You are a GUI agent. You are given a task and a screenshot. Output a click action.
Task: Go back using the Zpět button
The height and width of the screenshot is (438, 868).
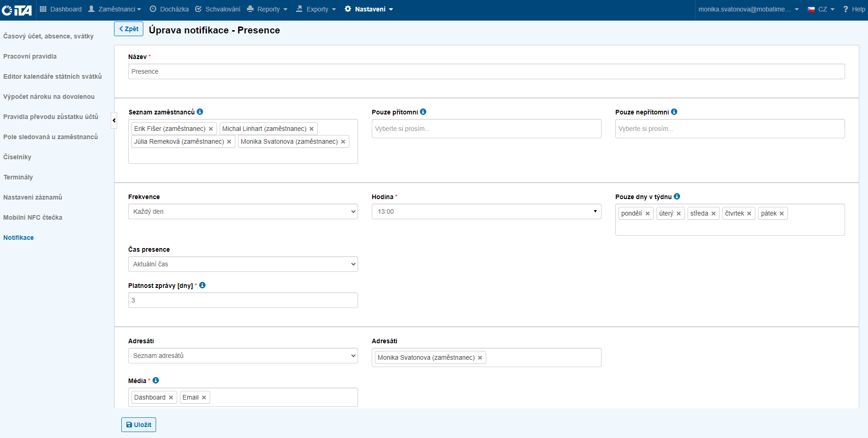129,29
